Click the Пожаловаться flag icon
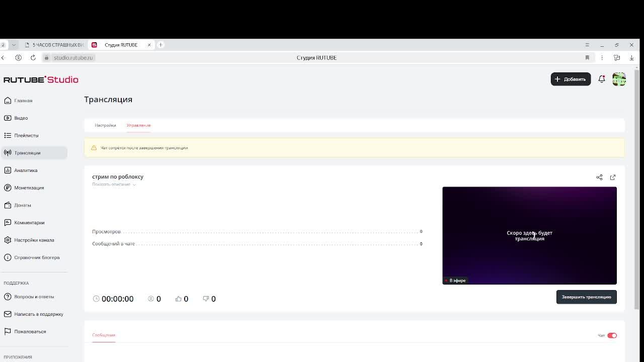644x362 pixels. (8, 331)
